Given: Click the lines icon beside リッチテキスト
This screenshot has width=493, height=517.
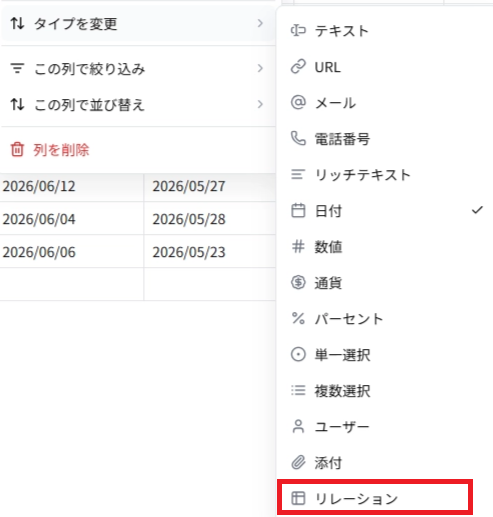Looking at the screenshot, I should [298, 174].
